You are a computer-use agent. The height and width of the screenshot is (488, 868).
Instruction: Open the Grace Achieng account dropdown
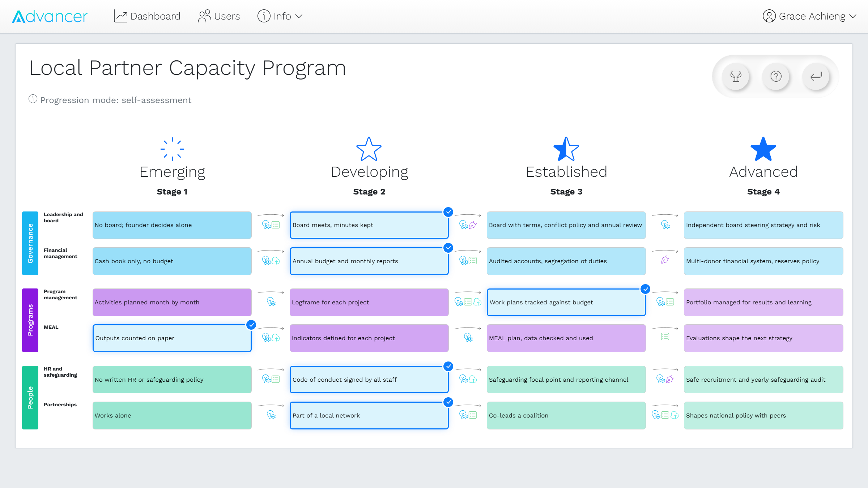[809, 16]
